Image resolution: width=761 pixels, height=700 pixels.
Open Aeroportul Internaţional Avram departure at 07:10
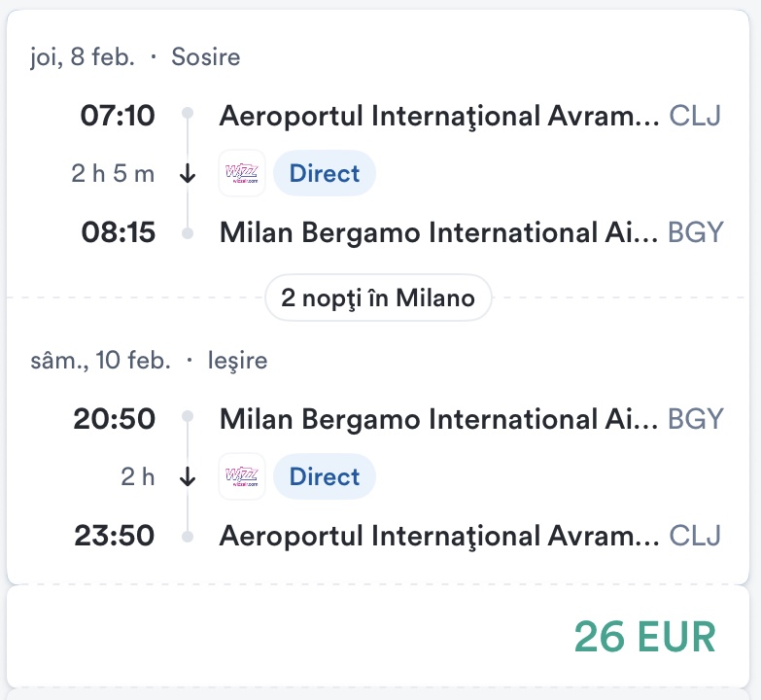point(439,117)
